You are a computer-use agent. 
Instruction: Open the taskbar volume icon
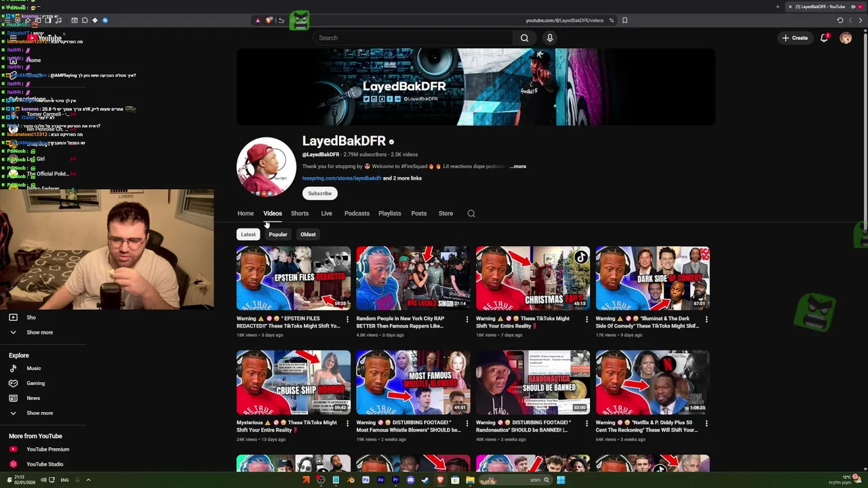pyautogui.click(x=43, y=480)
